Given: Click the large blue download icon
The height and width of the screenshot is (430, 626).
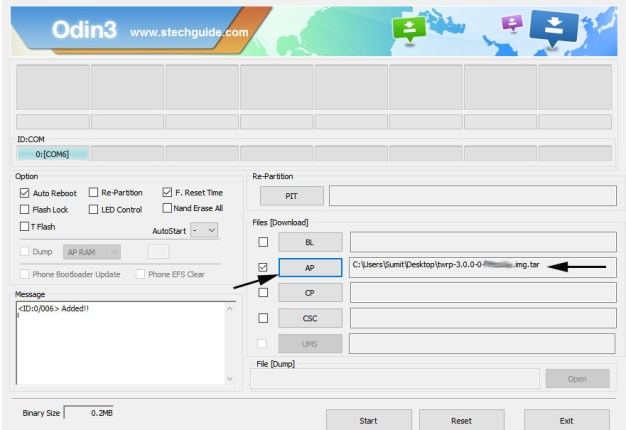Looking at the screenshot, I should [x=554, y=28].
